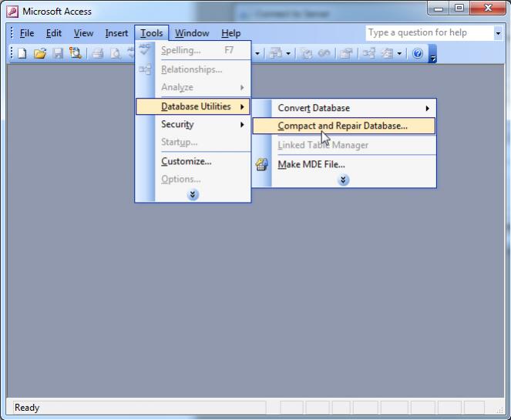Restore down the Microsoft Access window
Viewport: 511px width, 420px height.
pos(459,8)
